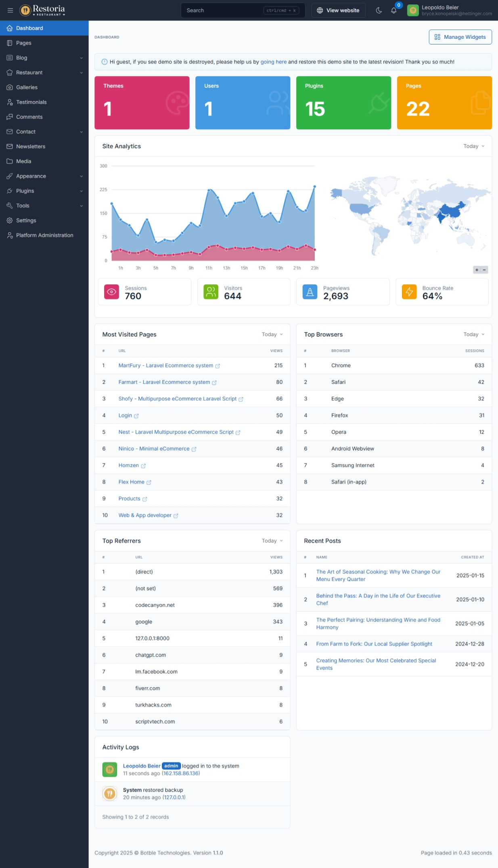Zoom in on the world map
Viewport: 498px width, 868px height.
pyautogui.click(x=477, y=270)
